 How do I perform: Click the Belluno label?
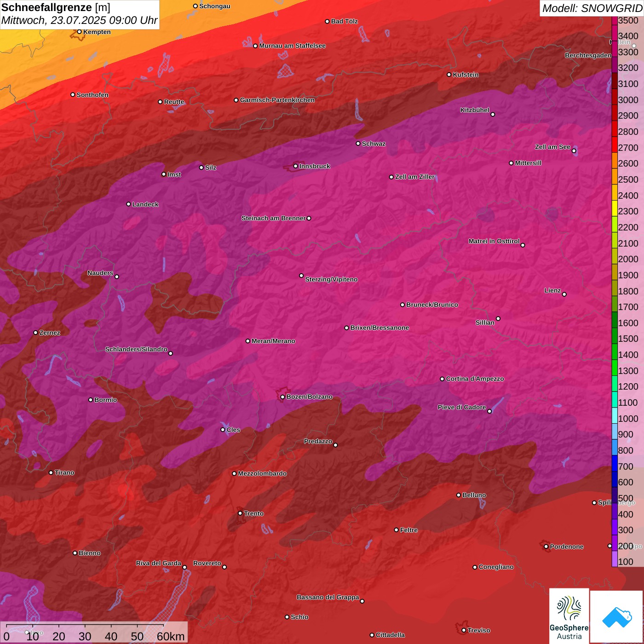(474, 495)
